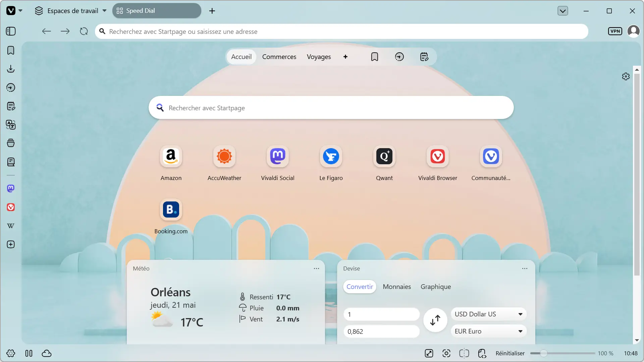The height and width of the screenshot is (362, 644).
Task: Go forward to next page
Action: point(65,31)
